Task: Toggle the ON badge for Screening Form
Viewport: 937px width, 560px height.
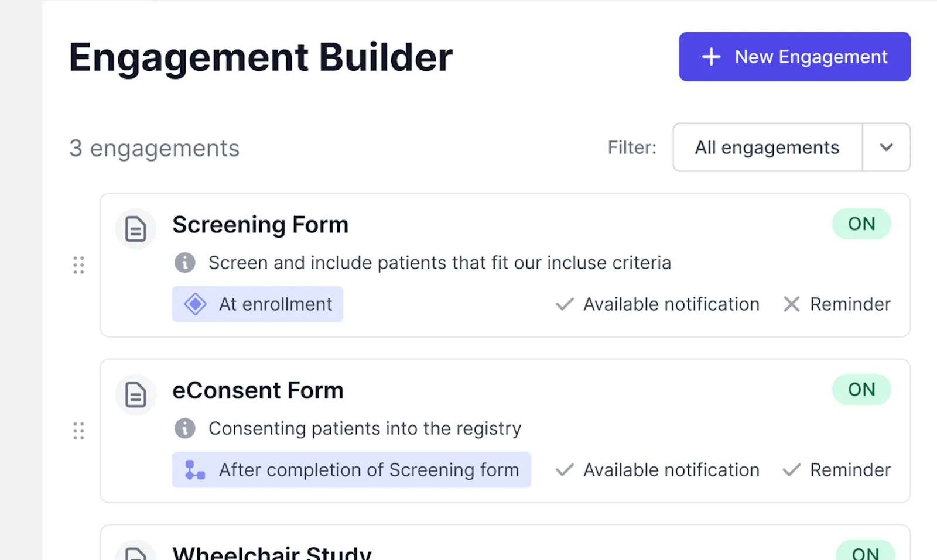Action: point(861,224)
